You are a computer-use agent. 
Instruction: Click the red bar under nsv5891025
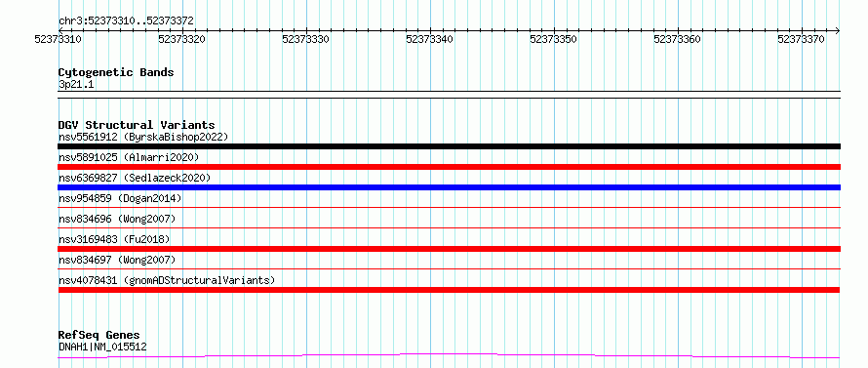449,167
